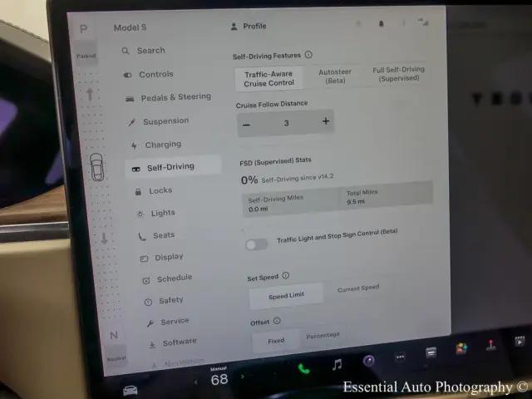Image resolution: width=532 pixels, height=399 pixels.
Task: Click the steering icon beside Self-Driving
Action: tap(136, 169)
